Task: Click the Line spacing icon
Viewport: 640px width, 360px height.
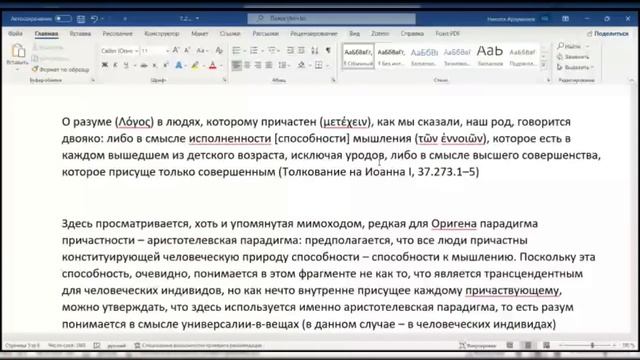Action: click(282, 65)
